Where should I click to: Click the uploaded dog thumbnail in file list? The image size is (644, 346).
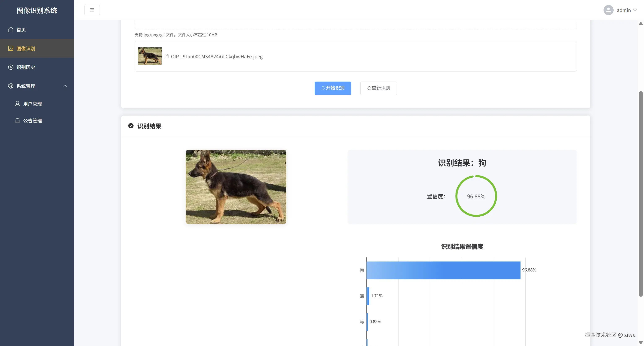pos(150,56)
